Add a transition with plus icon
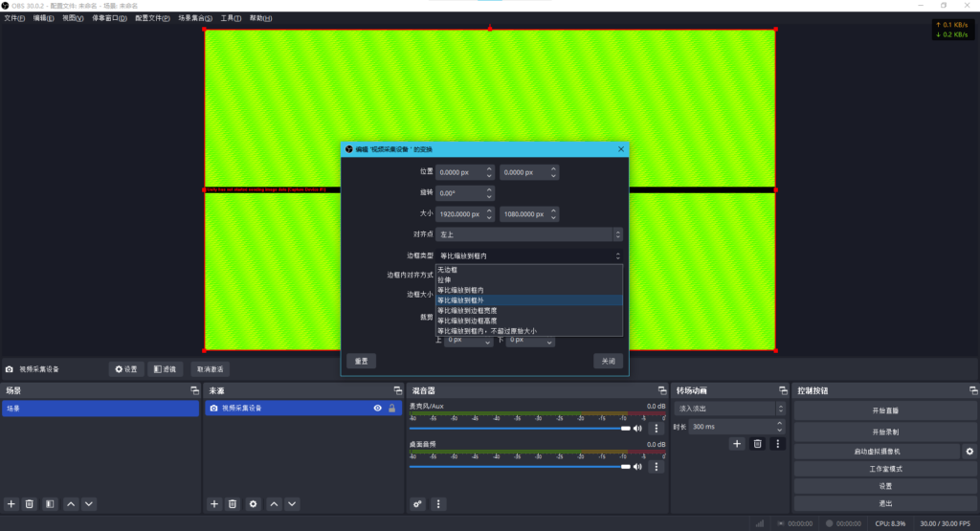The width and height of the screenshot is (980, 531). point(737,444)
